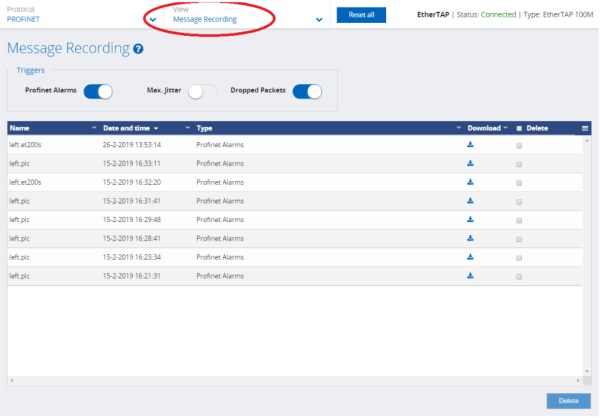600x418 pixels.
Task: Click 'left.et200s' in the 16:32:20 row
Action: pos(25,182)
